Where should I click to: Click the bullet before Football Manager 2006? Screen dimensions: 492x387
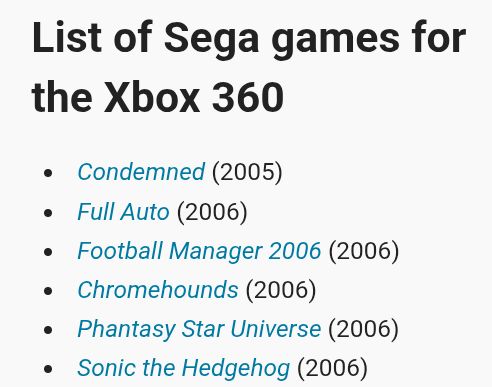point(48,252)
